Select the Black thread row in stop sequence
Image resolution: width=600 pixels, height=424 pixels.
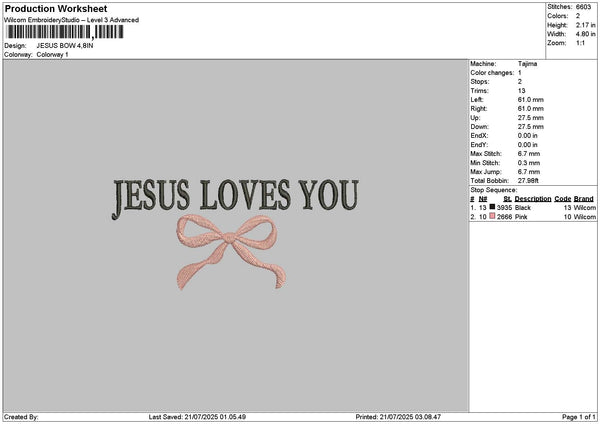(x=530, y=207)
